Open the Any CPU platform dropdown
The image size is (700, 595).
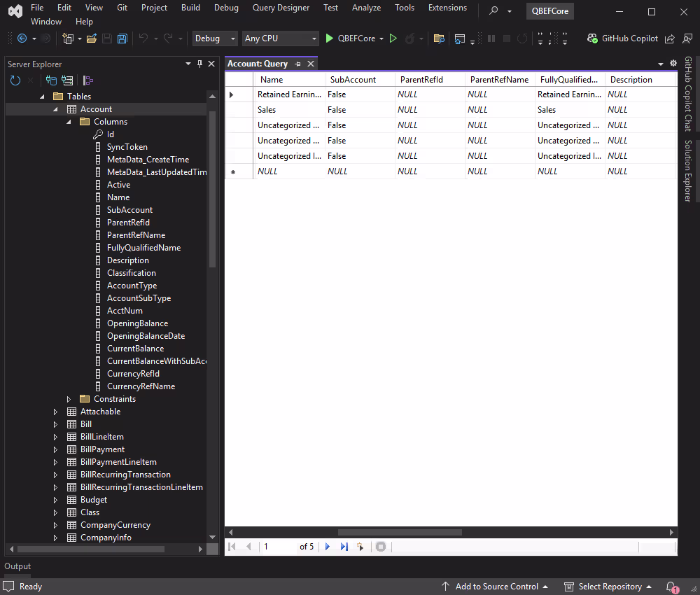(x=281, y=38)
